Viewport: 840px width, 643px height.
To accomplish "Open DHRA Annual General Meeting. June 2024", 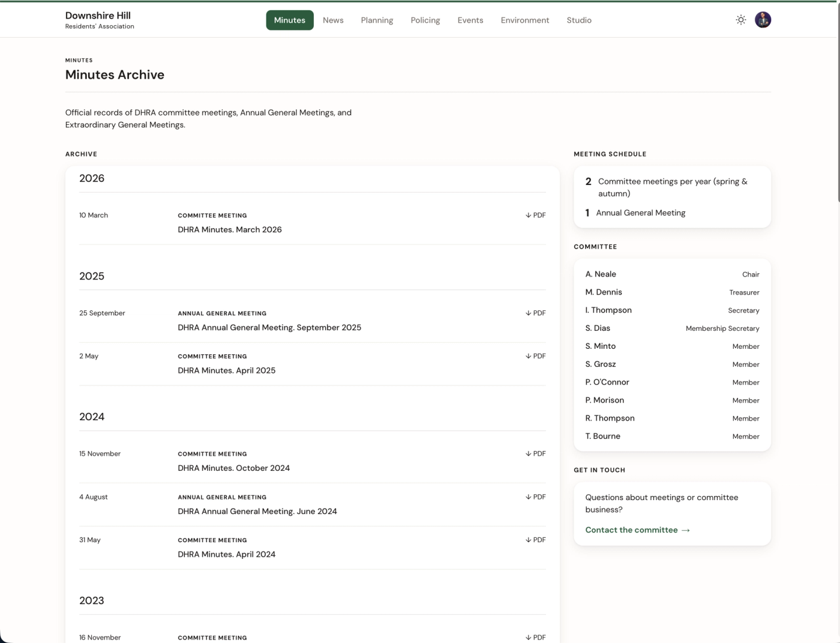I will click(257, 511).
